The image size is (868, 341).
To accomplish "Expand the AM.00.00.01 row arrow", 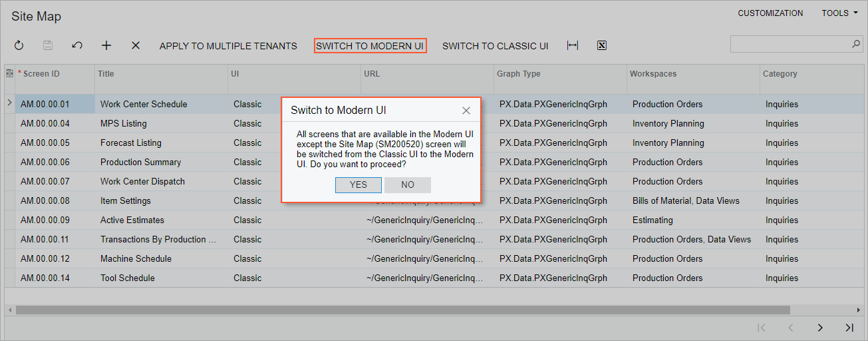I will [x=9, y=103].
